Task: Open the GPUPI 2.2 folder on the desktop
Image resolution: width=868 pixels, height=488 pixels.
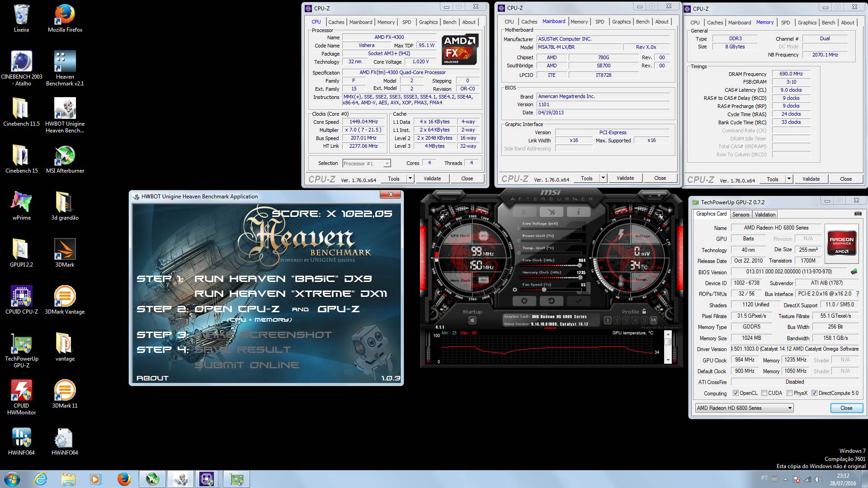Action: (22, 253)
